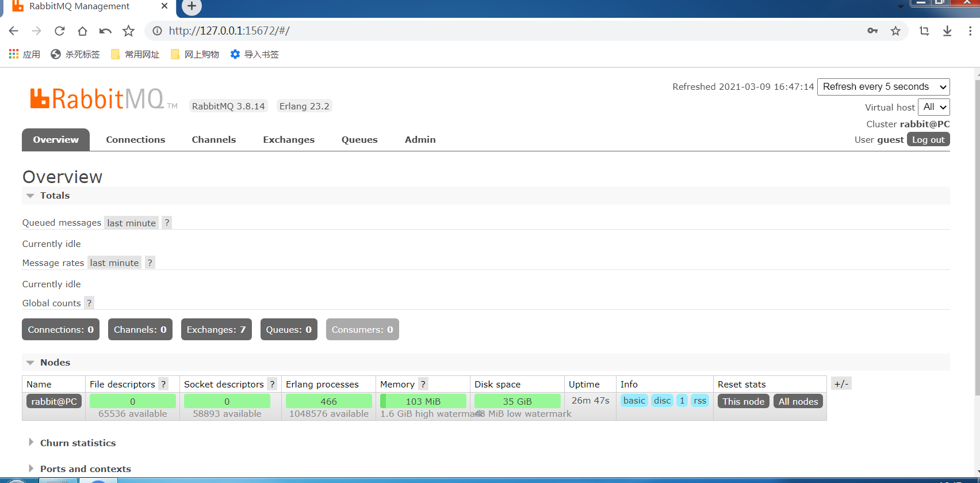Switch to the Overview tab

(x=56, y=140)
